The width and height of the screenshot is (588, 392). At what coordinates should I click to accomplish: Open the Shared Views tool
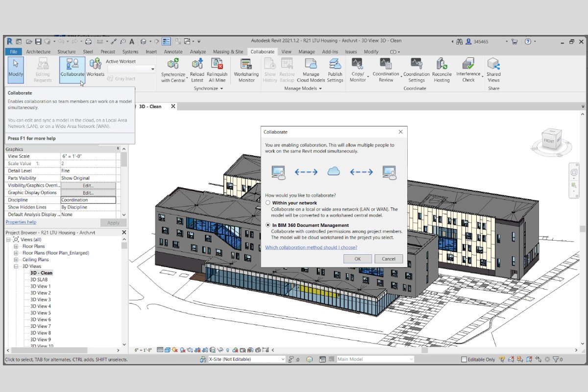tap(493, 64)
